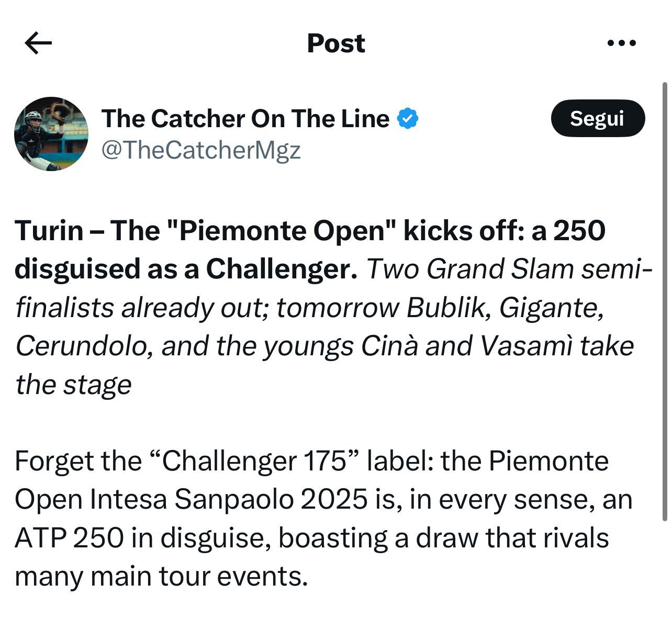This screenshot has height=629, width=672.
Task: Open The Catcher On The Line avatar
Action: (51, 134)
